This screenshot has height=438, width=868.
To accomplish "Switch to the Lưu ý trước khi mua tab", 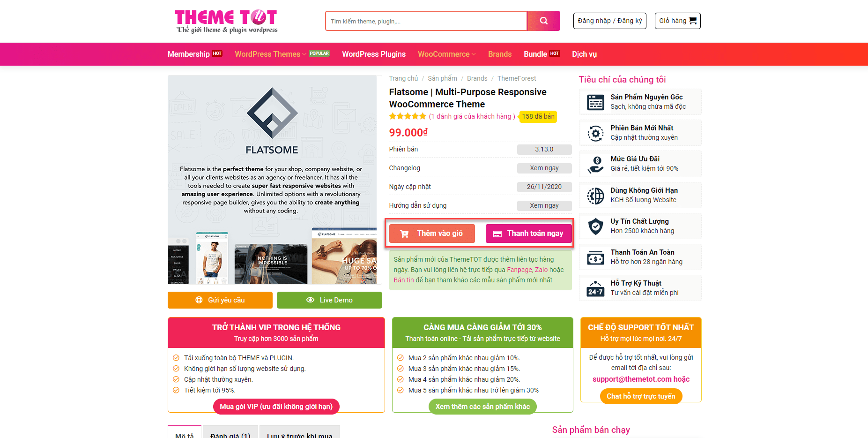I will point(300,432).
